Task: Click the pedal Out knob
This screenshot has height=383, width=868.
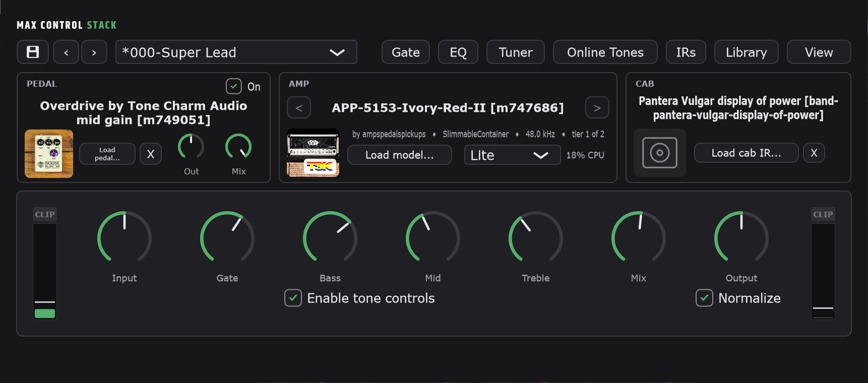Action: [191, 147]
